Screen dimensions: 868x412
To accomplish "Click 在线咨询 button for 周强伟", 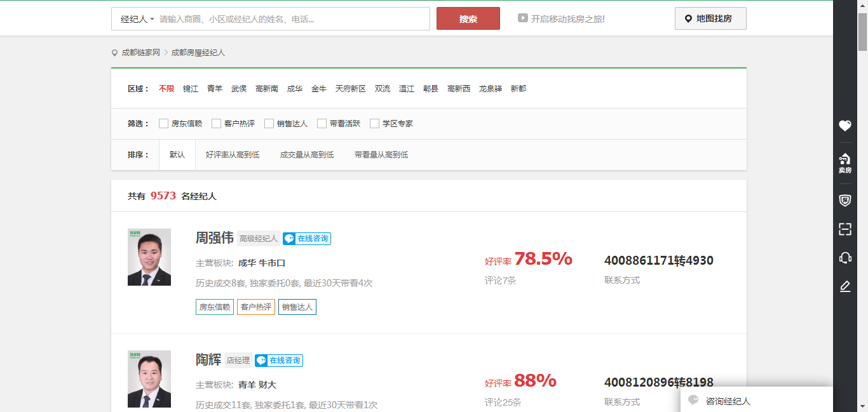I will (307, 239).
